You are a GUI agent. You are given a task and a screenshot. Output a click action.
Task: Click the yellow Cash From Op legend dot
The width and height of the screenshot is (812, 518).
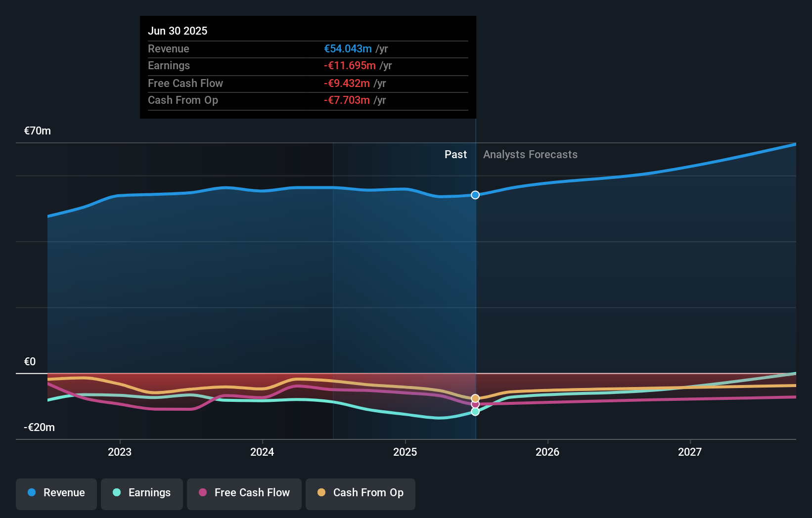[322, 493]
